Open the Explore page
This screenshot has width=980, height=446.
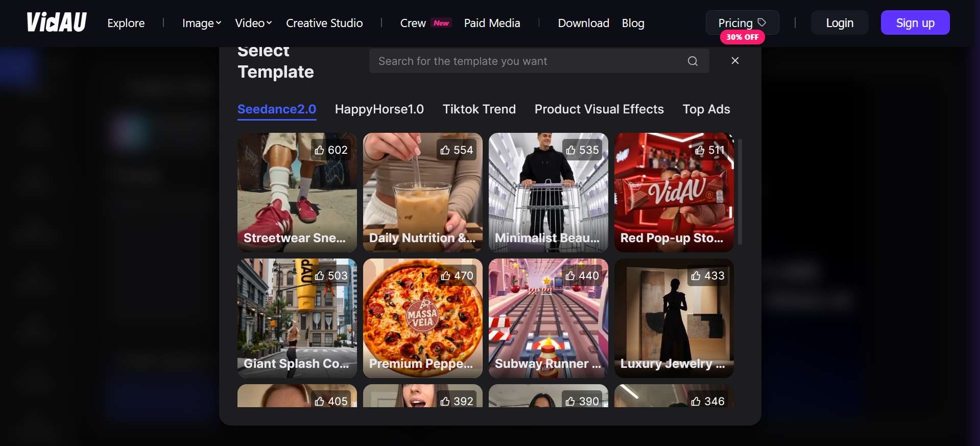pyautogui.click(x=126, y=23)
